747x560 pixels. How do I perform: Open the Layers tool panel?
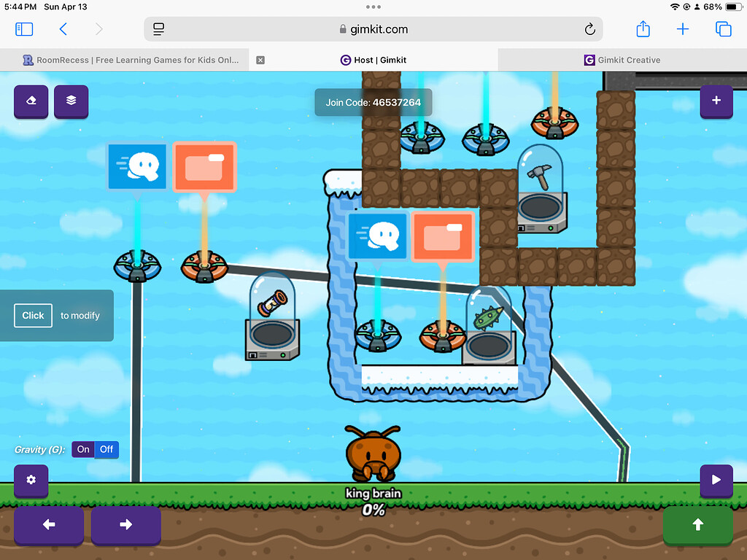point(71,101)
